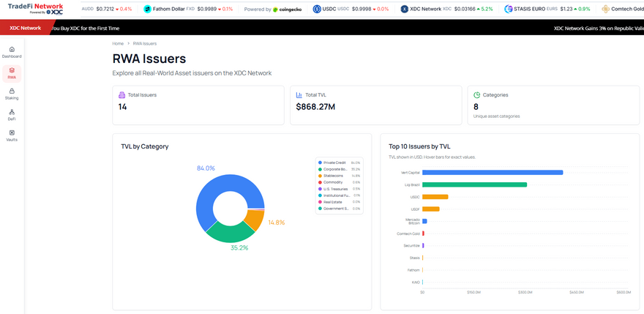Click the Liqi Brazil green bar

[x=474, y=184]
